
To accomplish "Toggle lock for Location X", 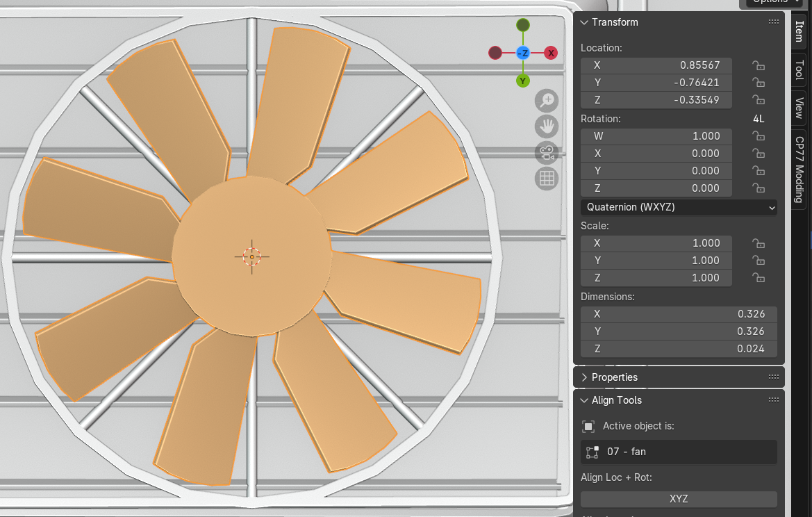I will coord(759,66).
